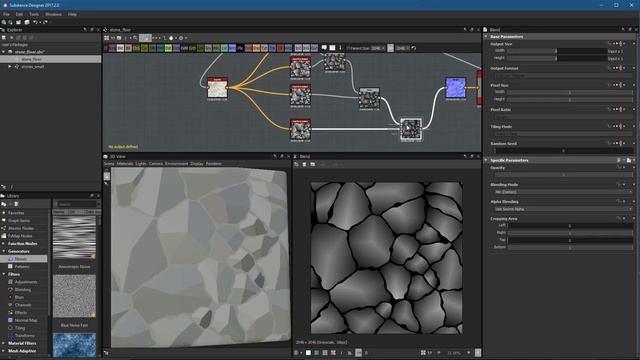
Task: Open the Alpha Blending dropdown
Action: (x=563, y=209)
